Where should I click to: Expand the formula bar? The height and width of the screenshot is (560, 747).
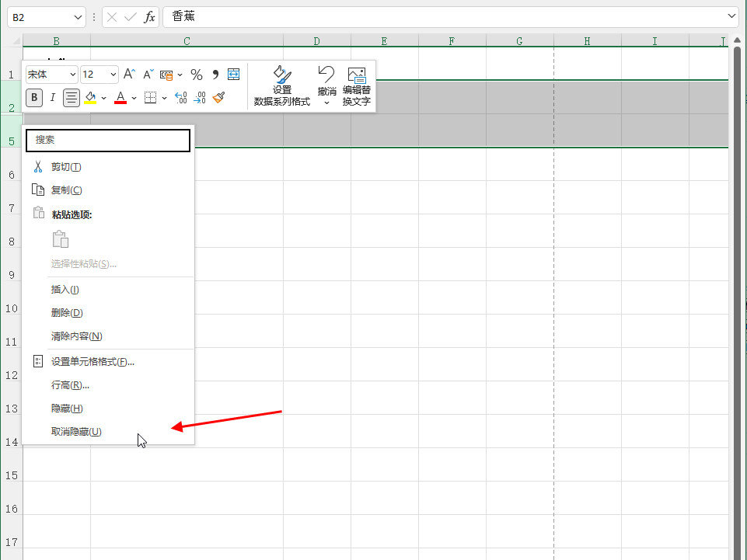(731, 16)
